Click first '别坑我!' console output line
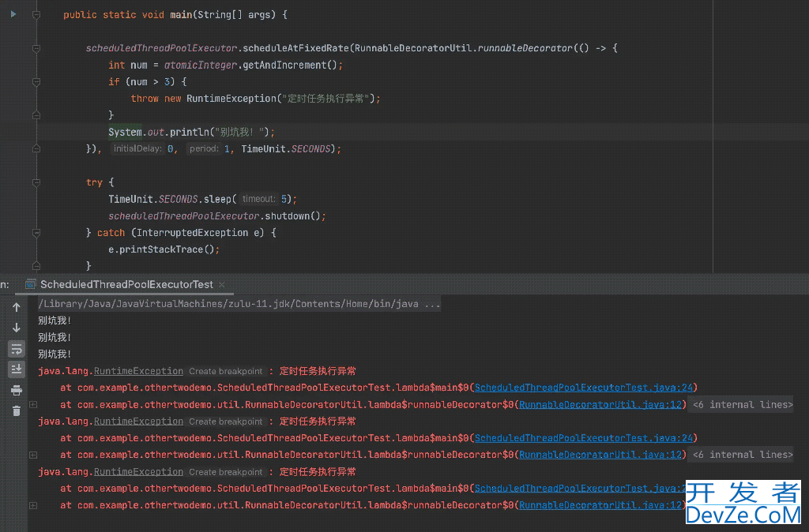Screen dimensions: 809x532 pos(55,320)
